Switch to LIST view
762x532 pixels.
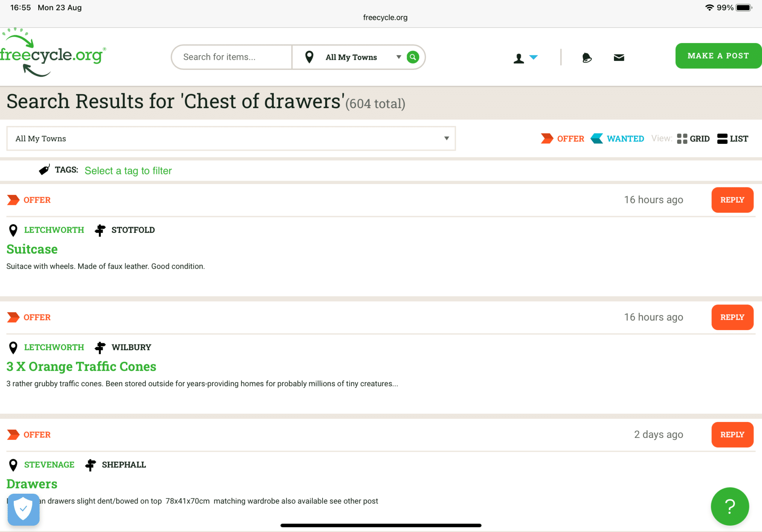pos(732,139)
